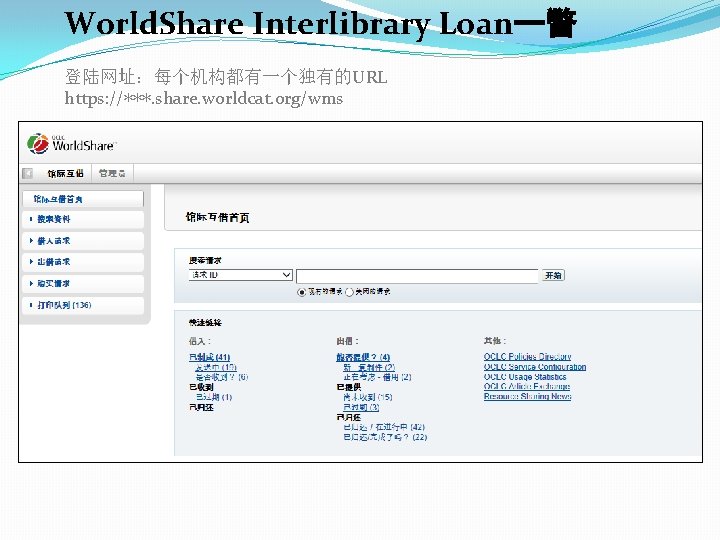
Task: Open the returned link with count (22)
Action: 385,437
